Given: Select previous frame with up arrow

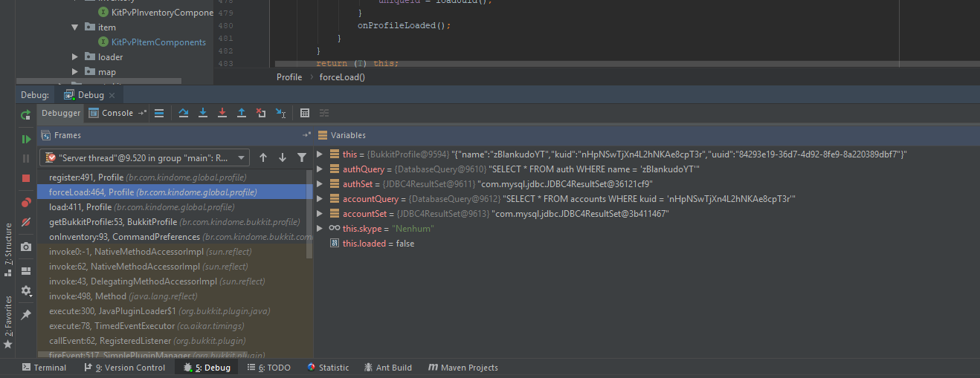Looking at the screenshot, I should click(263, 157).
